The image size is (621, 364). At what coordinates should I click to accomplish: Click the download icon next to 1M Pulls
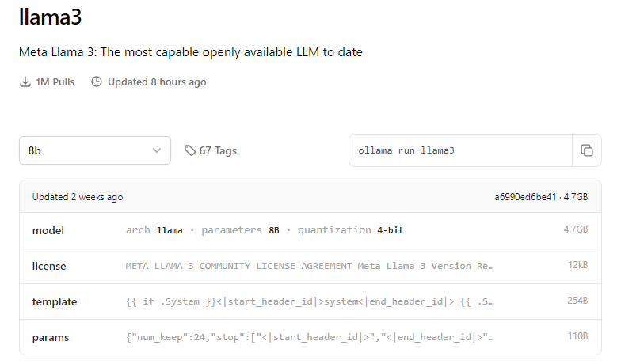tap(25, 82)
